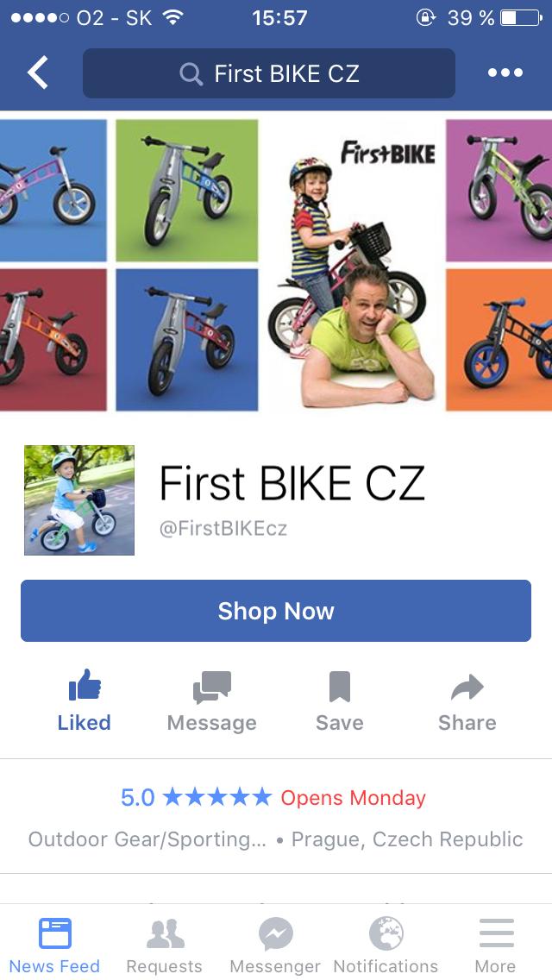
Task: Toggle the Liked thumbs-up icon
Action: [x=85, y=684]
